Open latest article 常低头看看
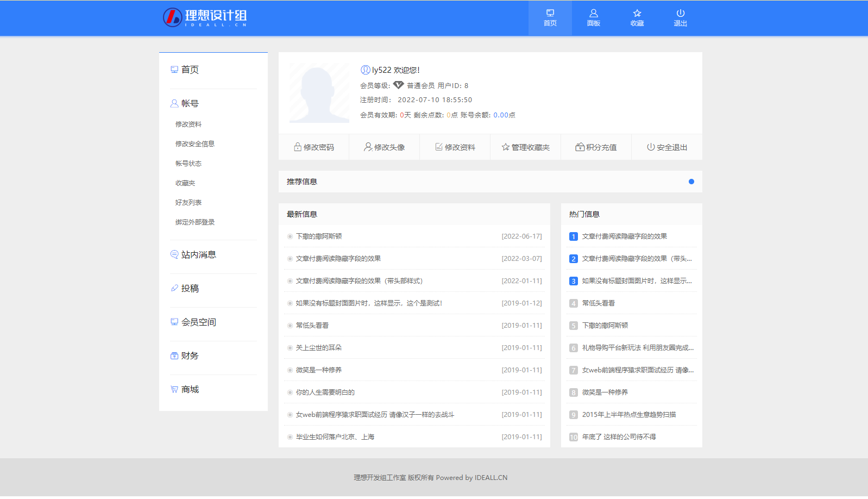The width and height of the screenshot is (868, 499). pos(312,326)
